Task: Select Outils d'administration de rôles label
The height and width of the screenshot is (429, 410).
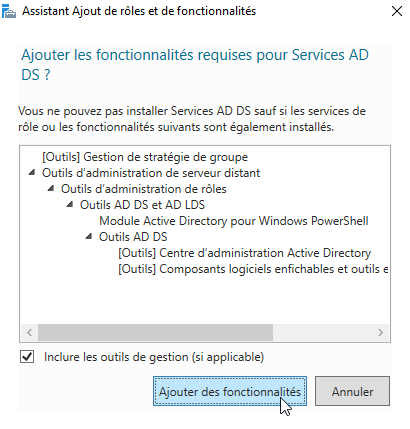Action: click(x=144, y=189)
